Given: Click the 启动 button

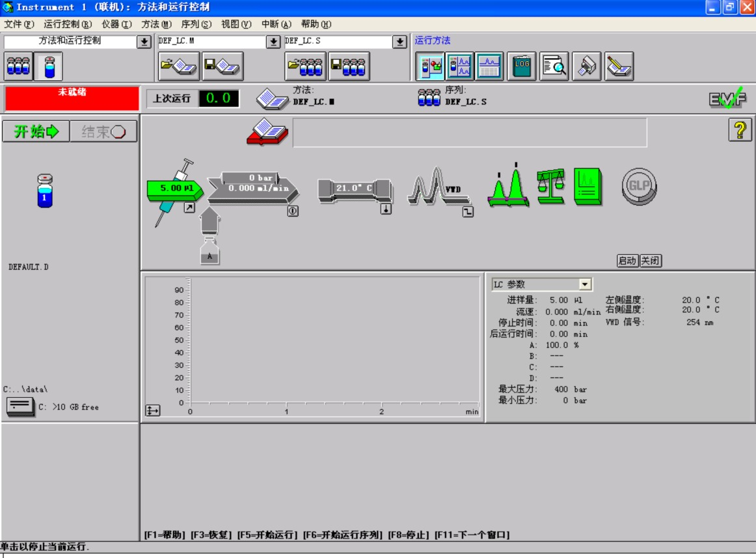Looking at the screenshot, I should point(627,261).
